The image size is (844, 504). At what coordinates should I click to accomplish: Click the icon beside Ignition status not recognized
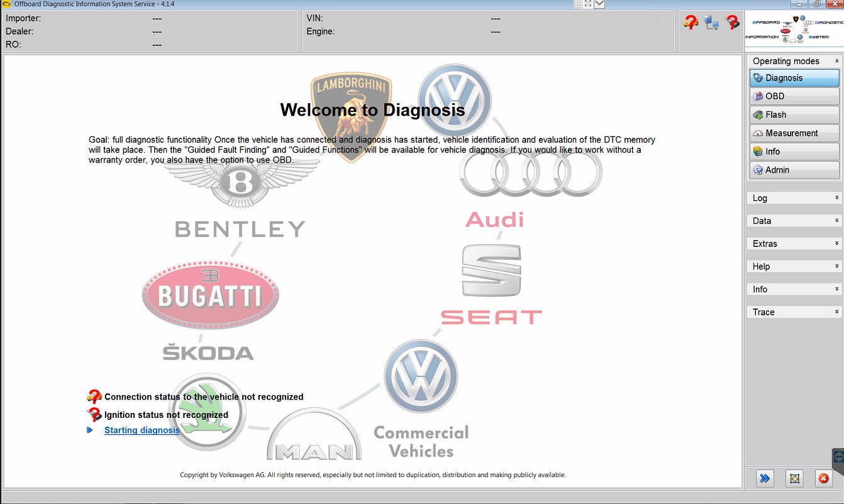coord(94,414)
